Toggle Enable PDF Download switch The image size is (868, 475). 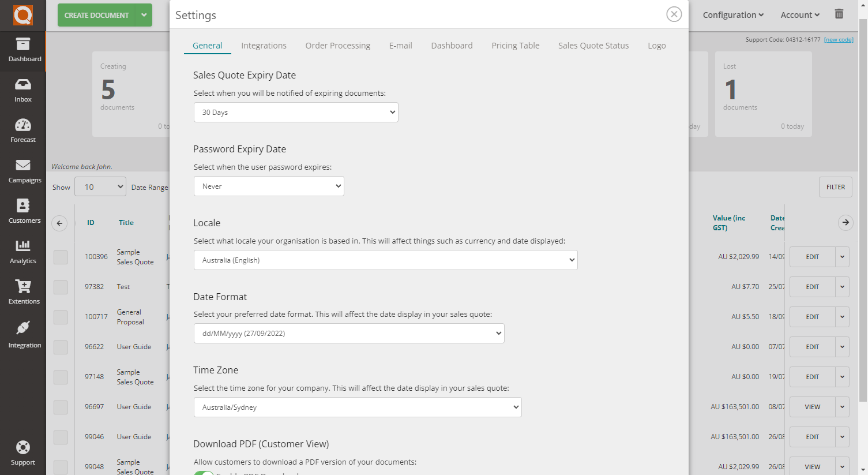click(204, 472)
